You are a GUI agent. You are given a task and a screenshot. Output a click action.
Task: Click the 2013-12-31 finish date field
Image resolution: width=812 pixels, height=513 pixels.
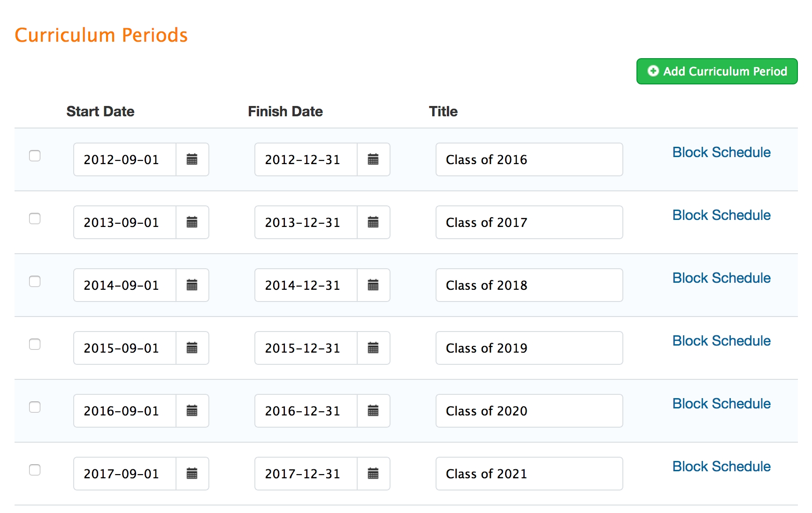(x=306, y=222)
